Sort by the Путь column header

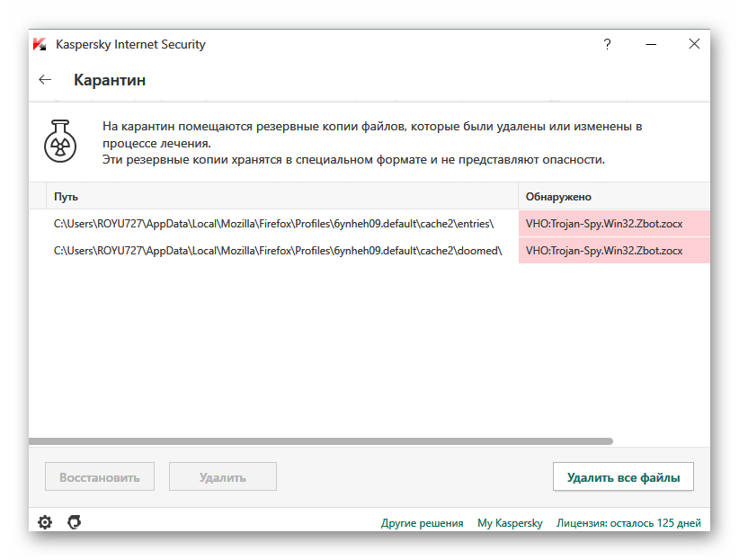coord(282,197)
